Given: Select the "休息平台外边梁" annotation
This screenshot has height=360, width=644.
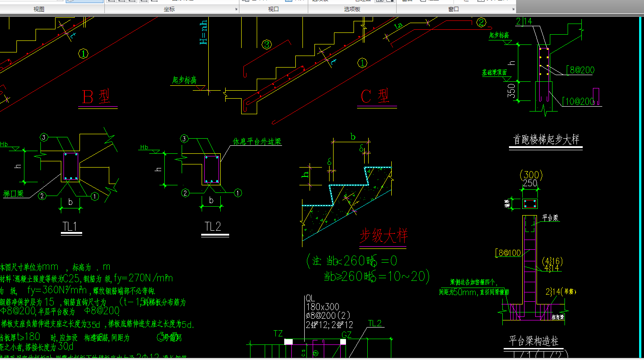Looking at the screenshot, I should click(x=257, y=142).
